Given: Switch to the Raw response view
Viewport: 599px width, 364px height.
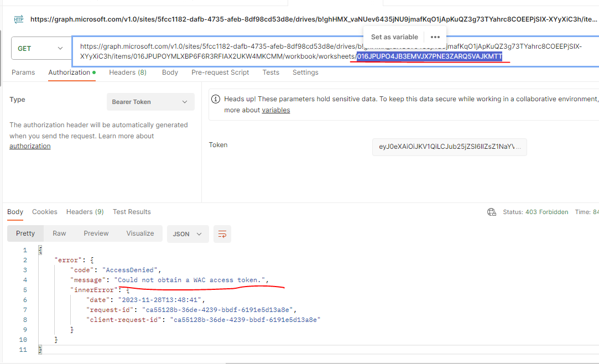Looking at the screenshot, I should 59,233.
